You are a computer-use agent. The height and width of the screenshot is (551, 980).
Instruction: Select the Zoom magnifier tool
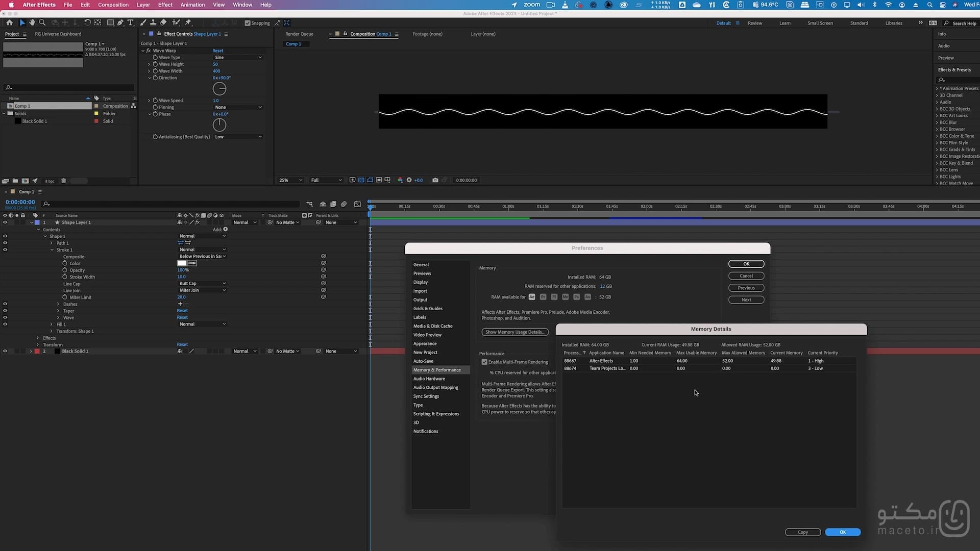[42, 23]
